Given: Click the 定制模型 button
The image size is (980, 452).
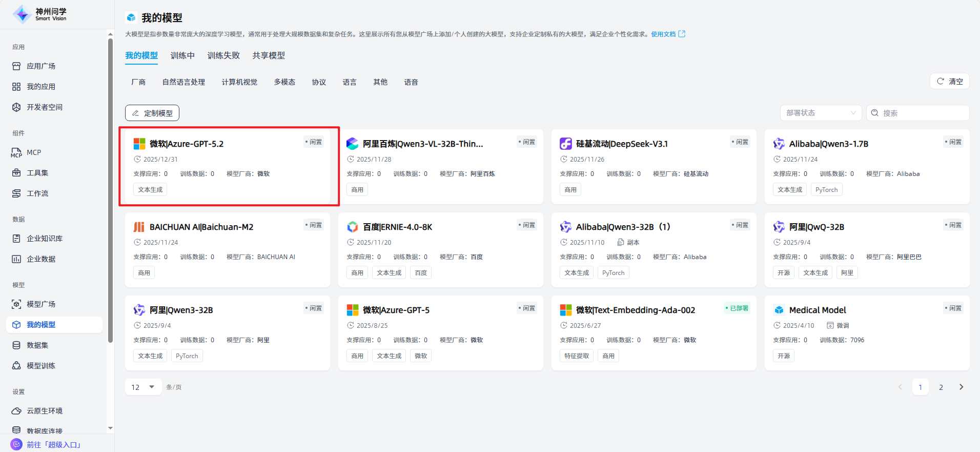Looking at the screenshot, I should [152, 113].
